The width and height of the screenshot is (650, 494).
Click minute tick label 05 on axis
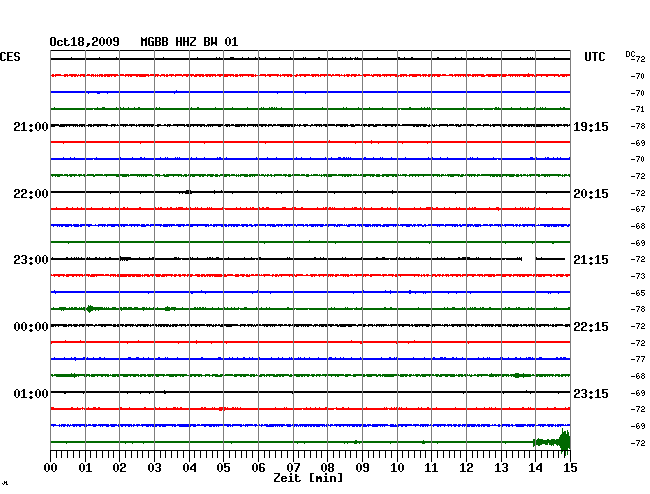(x=223, y=468)
